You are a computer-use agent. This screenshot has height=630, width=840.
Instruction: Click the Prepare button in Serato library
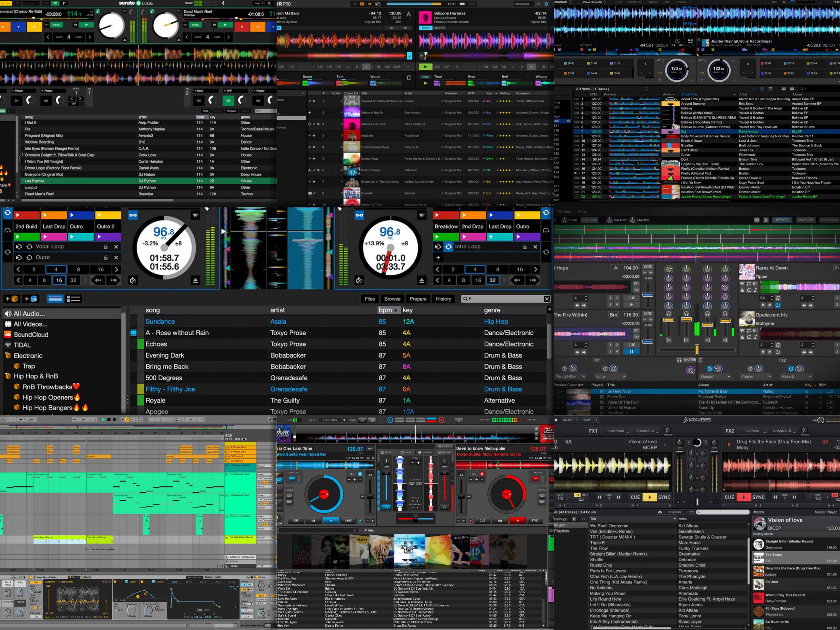[418, 299]
